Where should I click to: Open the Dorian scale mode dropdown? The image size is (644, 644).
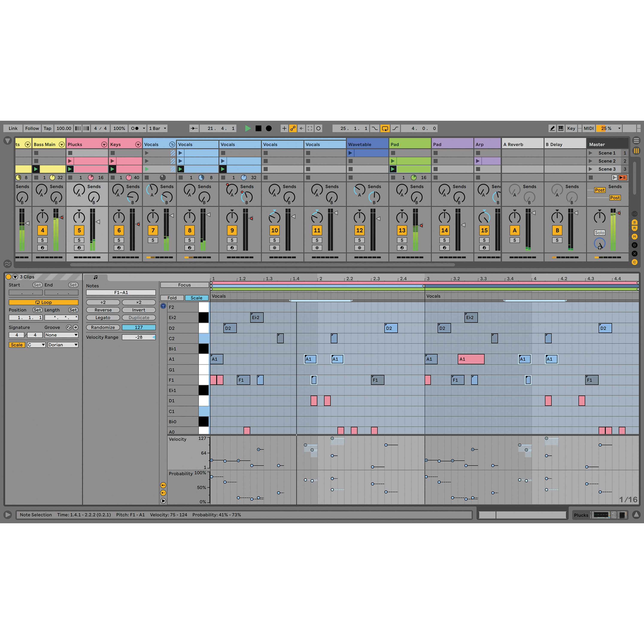pyautogui.click(x=63, y=345)
